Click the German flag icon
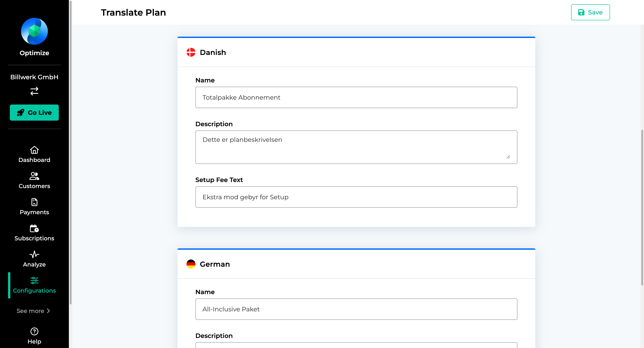 (x=191, y=264)
